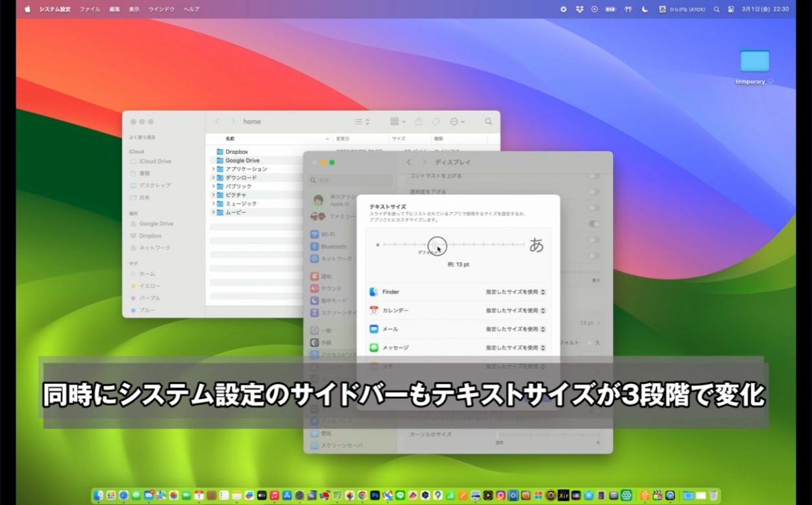Image resolution: width=812 pixels, height=505 pixels.
Task: Expand the アプリケーション folder
Action: point(214,169)
